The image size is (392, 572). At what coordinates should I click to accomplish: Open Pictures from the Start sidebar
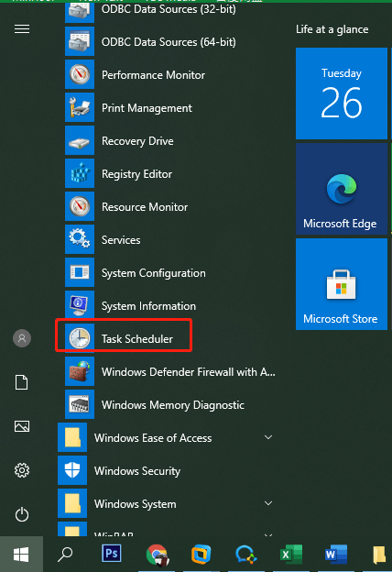(22, 426)
